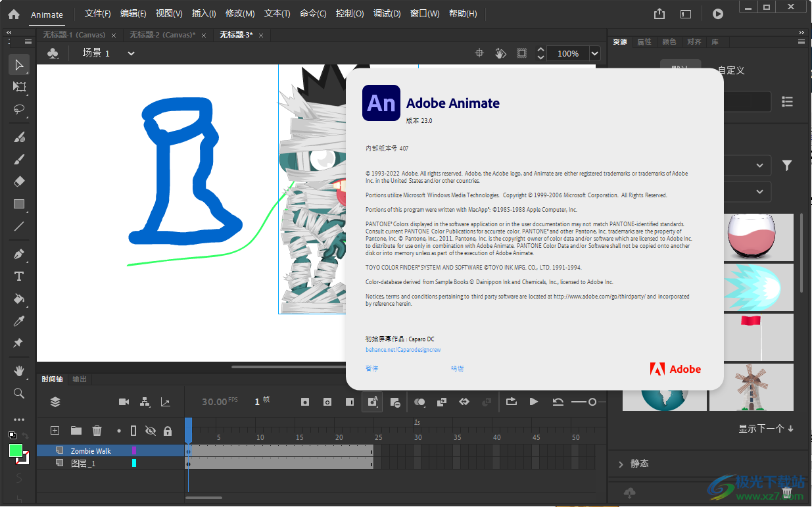The image size is (812, 507).
Task: Click 显示下一个 in Assets panel
Action: pyautogui.click(x=766, y=429)
